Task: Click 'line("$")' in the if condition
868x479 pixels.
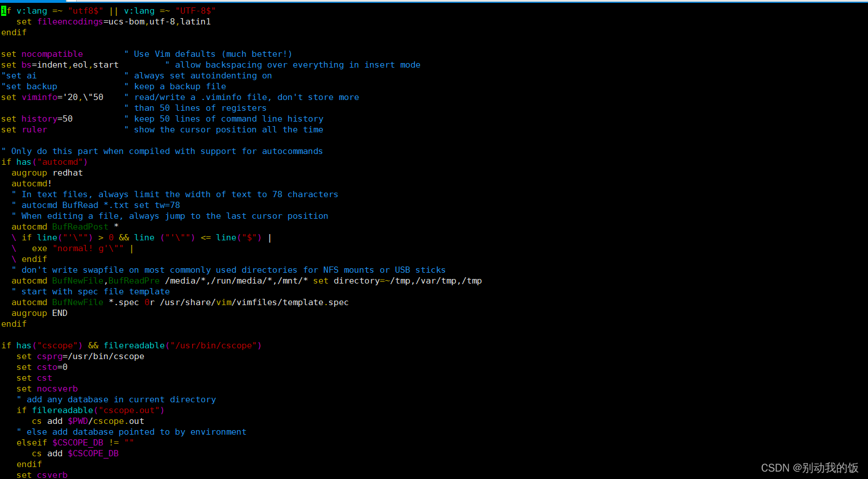Action: pos(239,238)
